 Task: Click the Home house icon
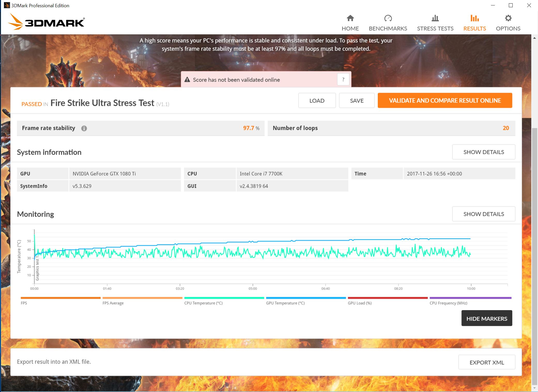tap(350, 18)
